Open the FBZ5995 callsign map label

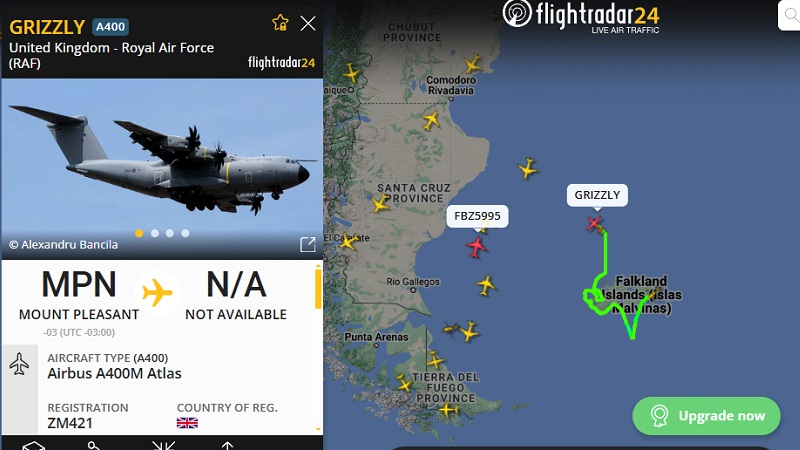tap(477, 216)
